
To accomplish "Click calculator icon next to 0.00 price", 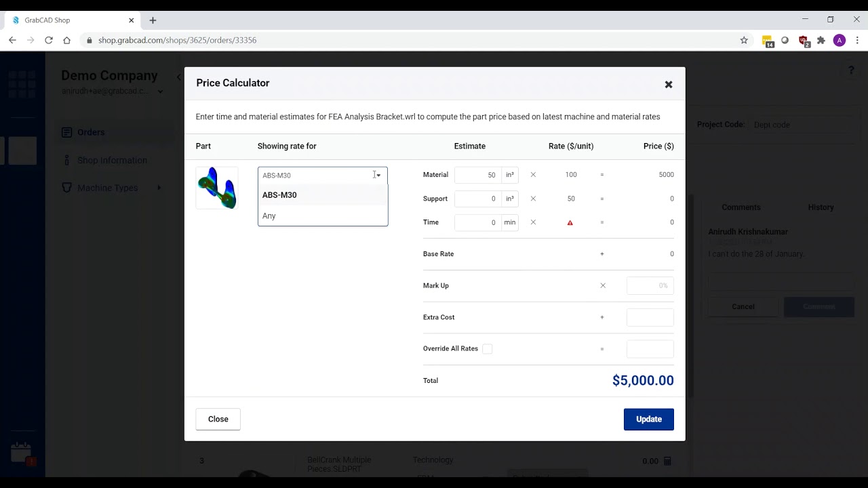I will [x=667, y=461].
